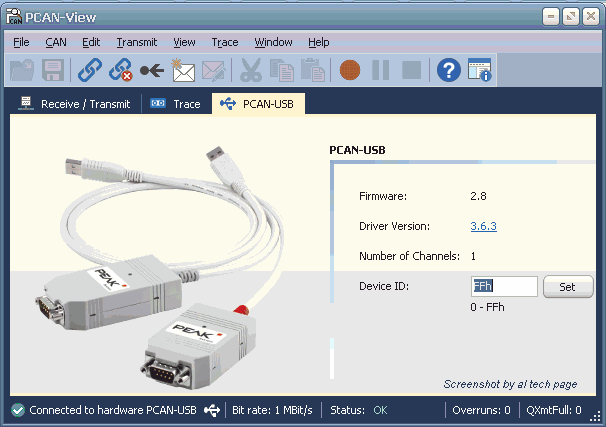Viewport: 606px width, 427px height.
Task: Start trace recording with red circle
Action: coord(349,70)
